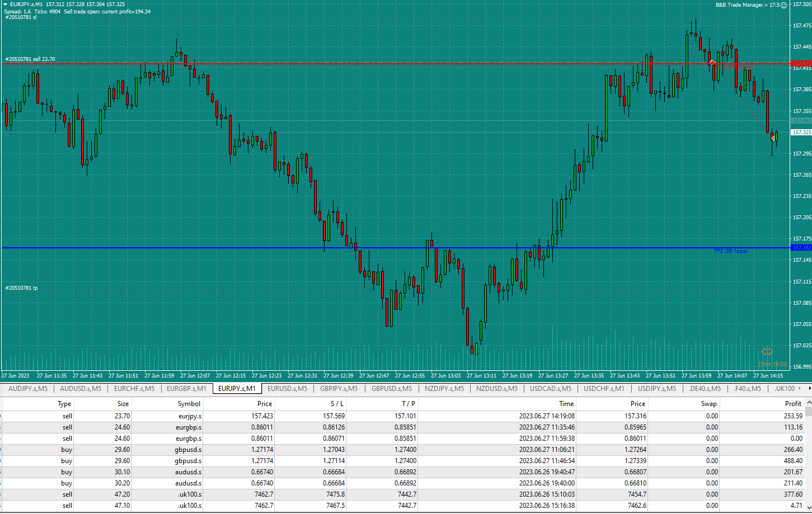
Task: Click the "#20510781 sell 23.70" order label
Action: (x=30, y=59)
